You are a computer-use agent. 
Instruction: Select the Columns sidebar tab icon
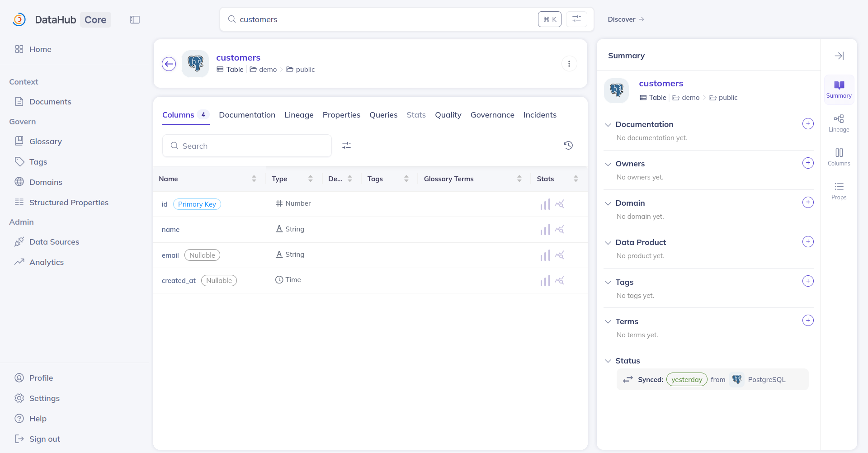(839, 157)
